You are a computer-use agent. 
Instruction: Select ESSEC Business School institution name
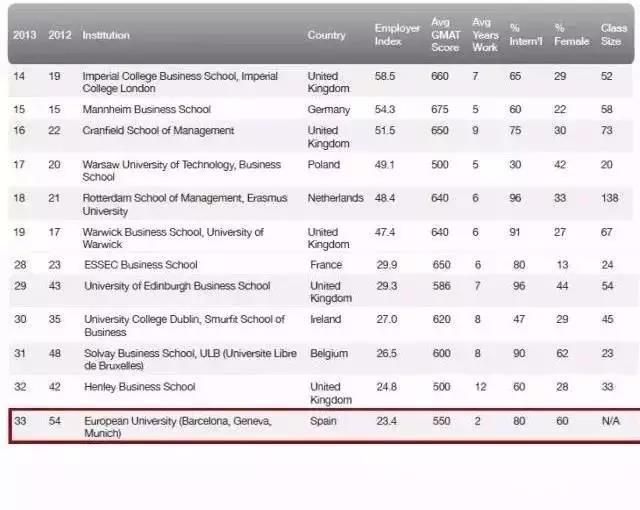tap(141, 265)
